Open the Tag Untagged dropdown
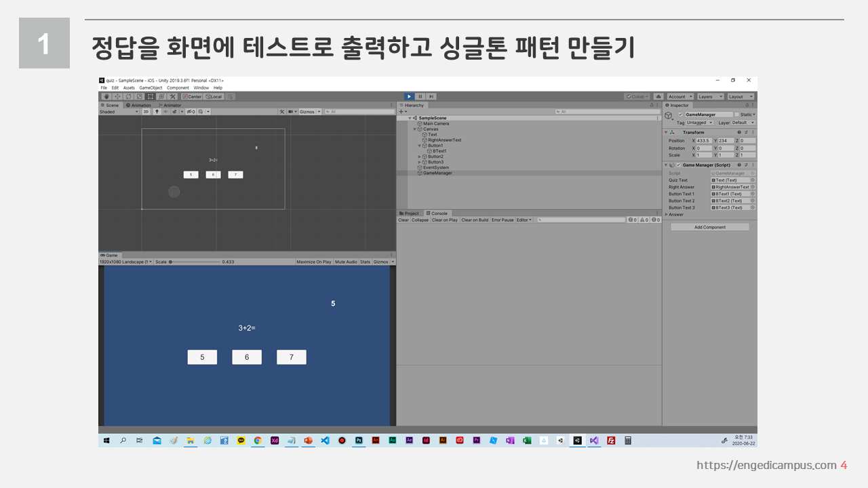868x488 pixels. pyautogui.click(x=700, y=123)
